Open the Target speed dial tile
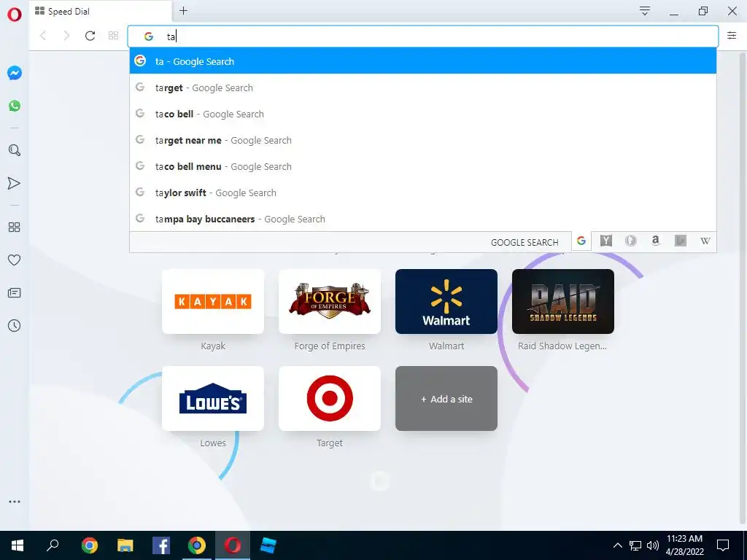Screen dimensions: 747x560 [x=330, y=399]
